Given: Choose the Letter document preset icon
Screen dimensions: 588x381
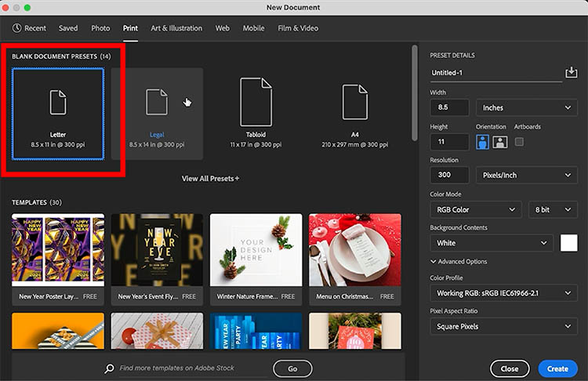Looking at the screenshot, I should pyautogui.click(x=58, y=102).
